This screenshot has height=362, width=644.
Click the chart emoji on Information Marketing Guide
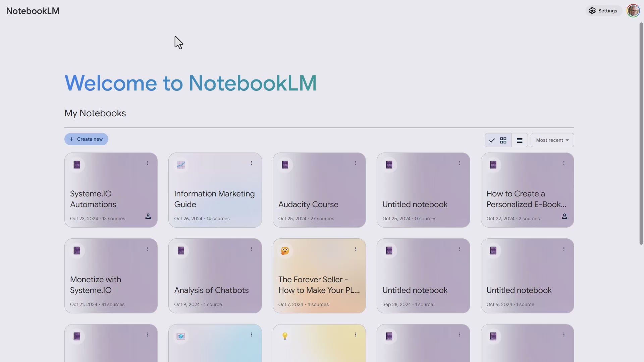181,165
